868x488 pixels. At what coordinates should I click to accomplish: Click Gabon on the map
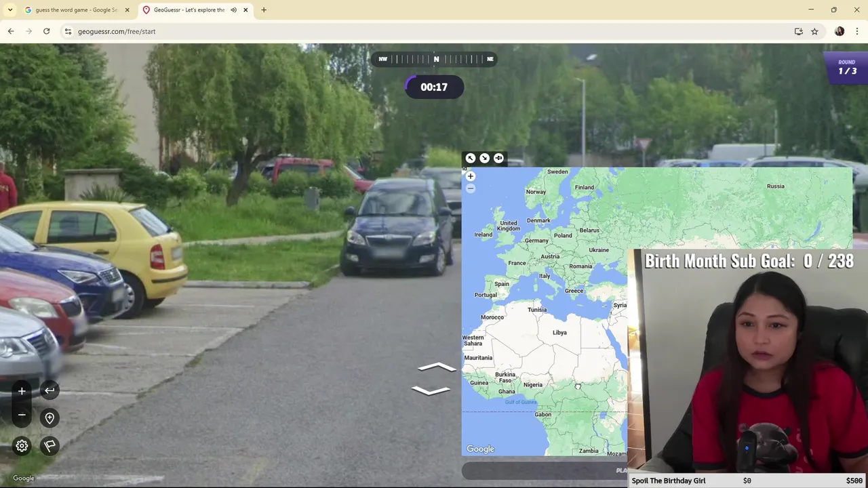pyautogui.click(x=543, y=414)
